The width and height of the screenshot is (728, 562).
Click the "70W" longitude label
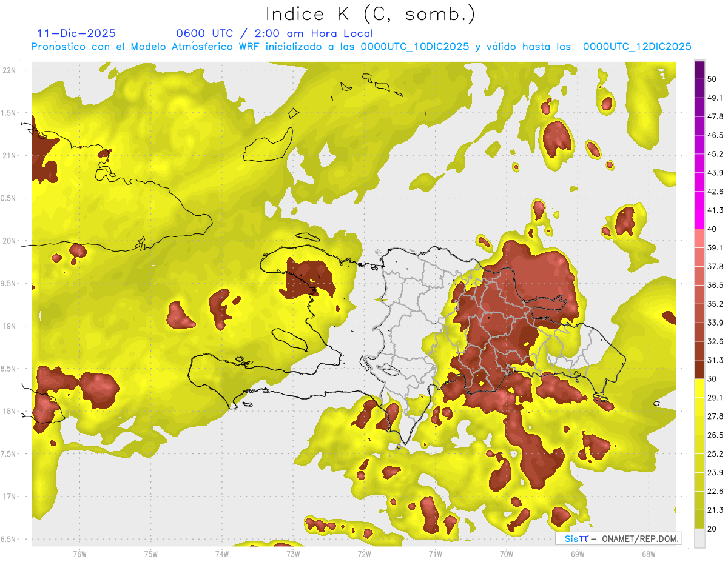(507, 554)
